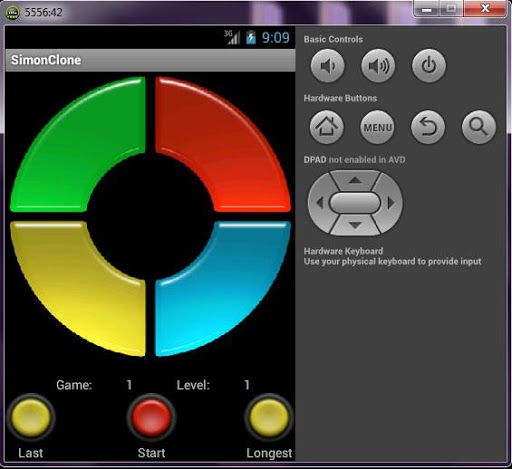Click the Search magnifier hardware button
Viewport: 512px width, 469px height.
[x=479, y=127]
